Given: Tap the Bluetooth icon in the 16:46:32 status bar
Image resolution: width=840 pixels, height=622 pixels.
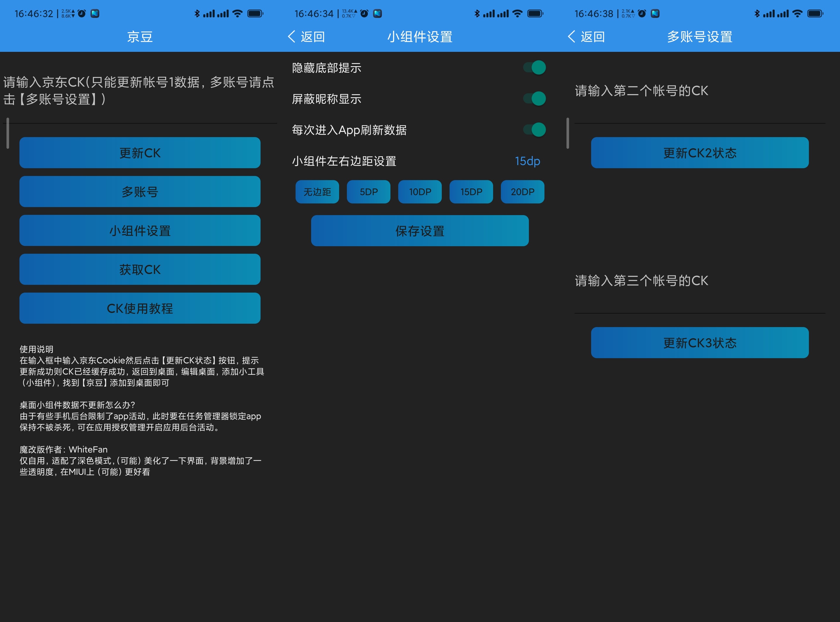Looking at the screenshot, I should pyautogui.click(x=197, y=13).
